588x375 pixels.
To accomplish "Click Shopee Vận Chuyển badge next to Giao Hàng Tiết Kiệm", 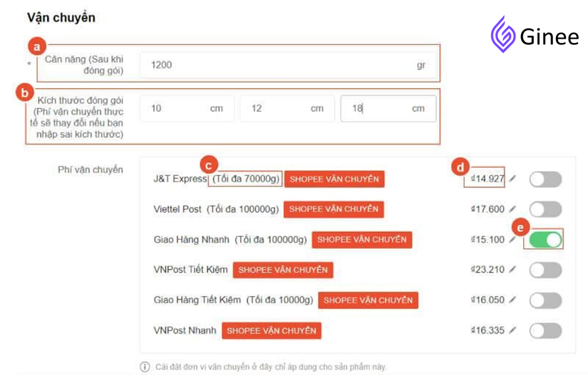I will [368, 301].
